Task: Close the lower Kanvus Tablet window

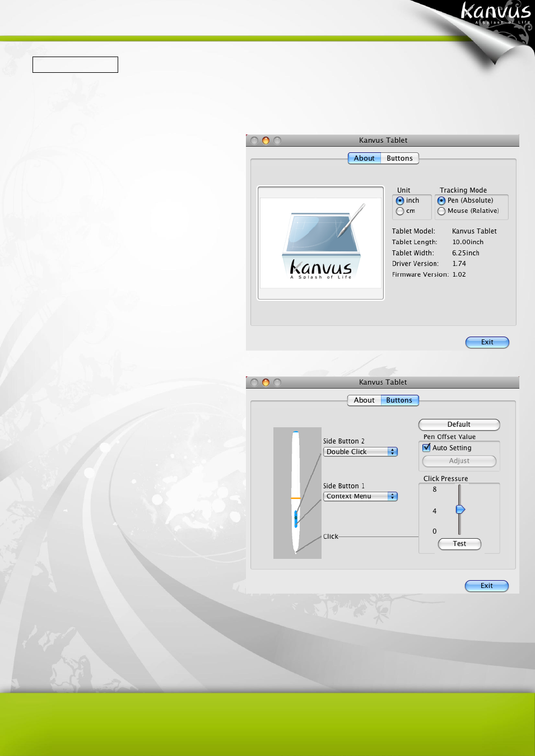Action: 254,382
